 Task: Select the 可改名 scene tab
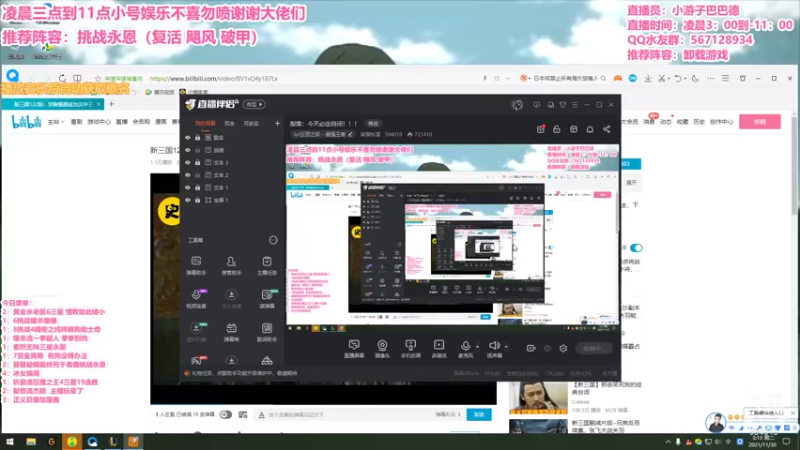[251, 123]
